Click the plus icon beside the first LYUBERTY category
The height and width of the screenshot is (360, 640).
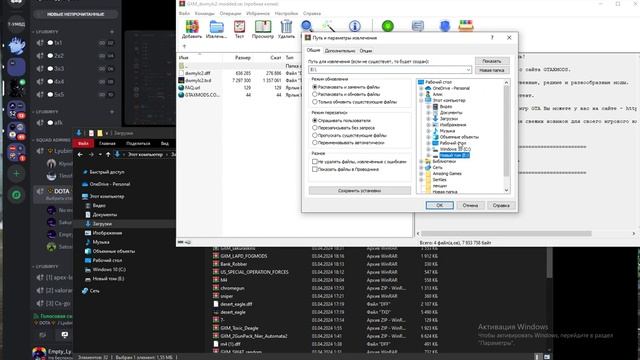coord(112,31)
